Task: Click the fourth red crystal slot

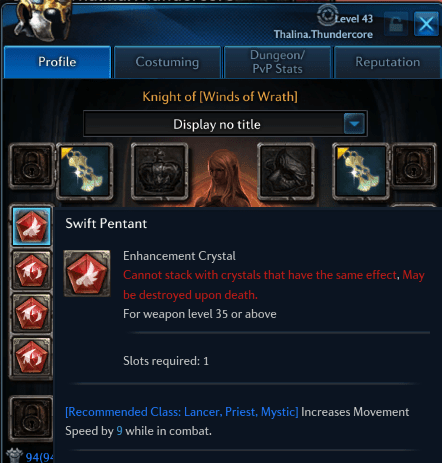Action: [x=32, y=357]
